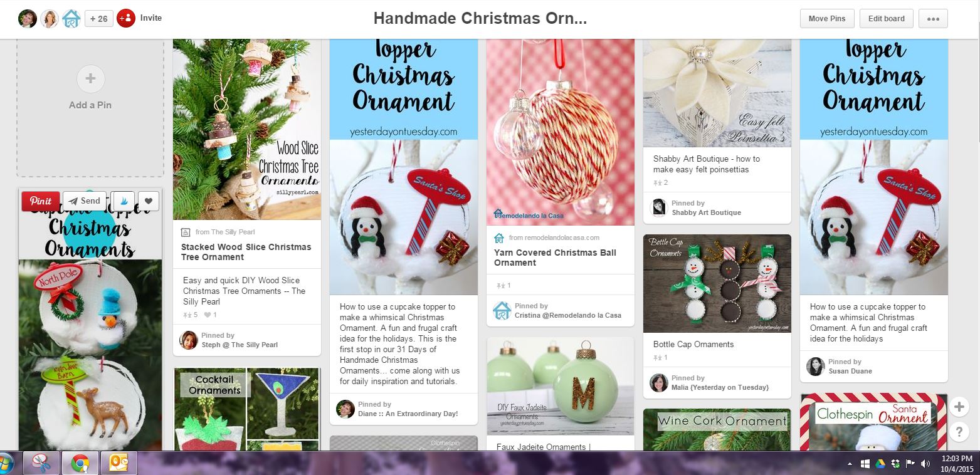This screenshot has width=980, height=475.
Task: Click Steph @ The Silly Pearl pinner name
Action: 240,345
